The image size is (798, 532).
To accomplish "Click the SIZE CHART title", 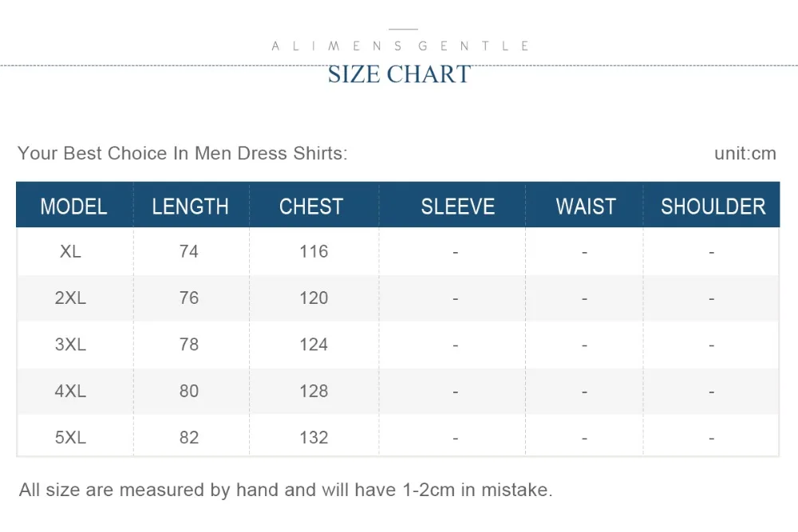I will 399,74.
